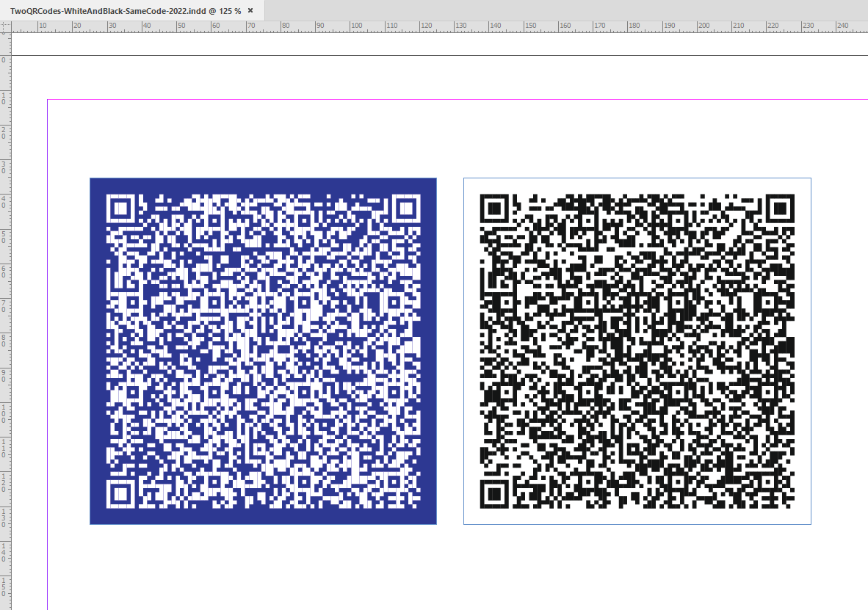Click the blue frame edge around the black QR code
This screenshot has height=610, width=868.
(463, 350)
